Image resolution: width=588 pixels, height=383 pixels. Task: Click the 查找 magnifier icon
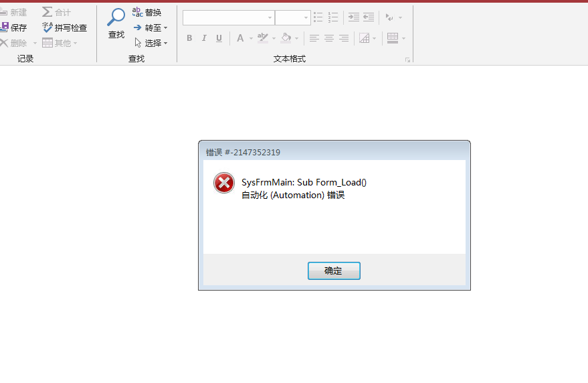tap(116, 17)
